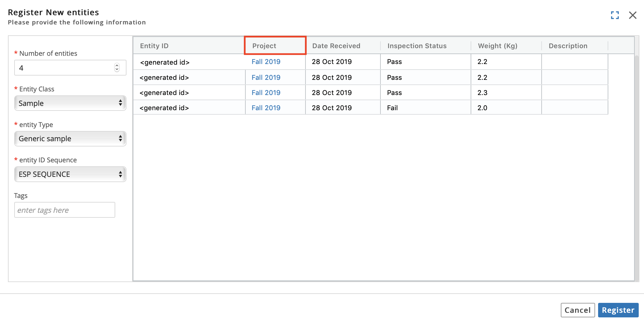Click the Date Received column header
Viewport: 644px width, 322px height.
[x=343, y=46]
